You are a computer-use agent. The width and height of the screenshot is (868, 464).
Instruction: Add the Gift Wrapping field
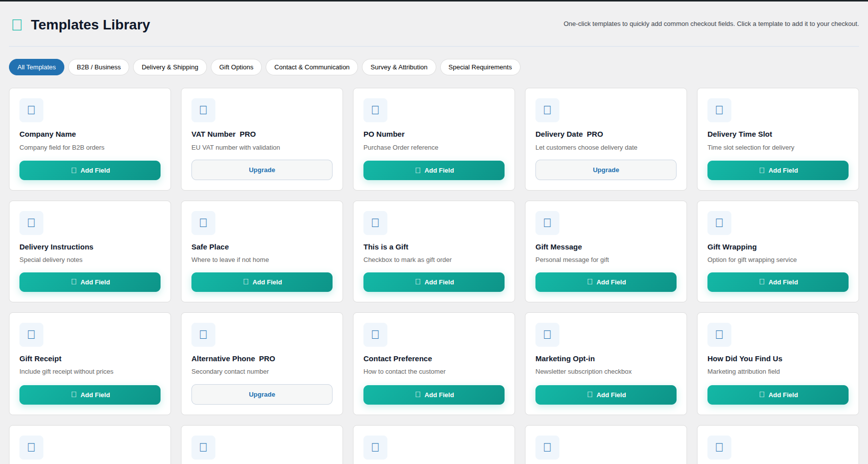778,282
